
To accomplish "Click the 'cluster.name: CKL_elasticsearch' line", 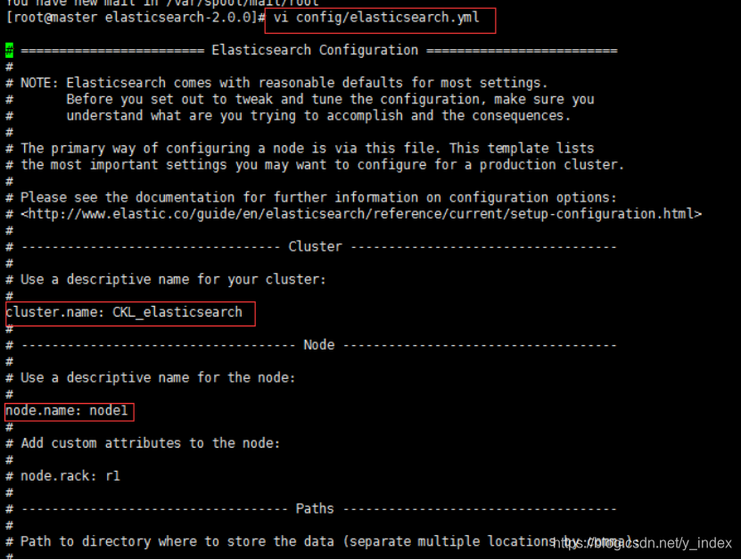I will pos(124,312).
